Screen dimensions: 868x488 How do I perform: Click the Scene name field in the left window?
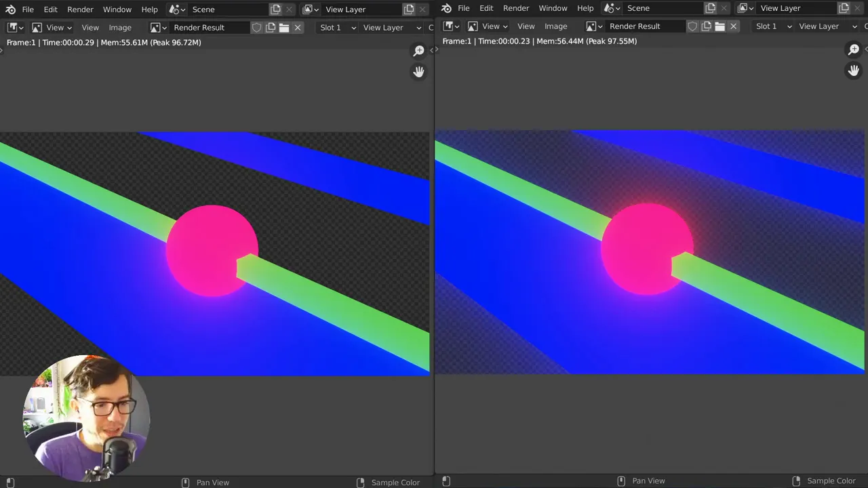229,9
